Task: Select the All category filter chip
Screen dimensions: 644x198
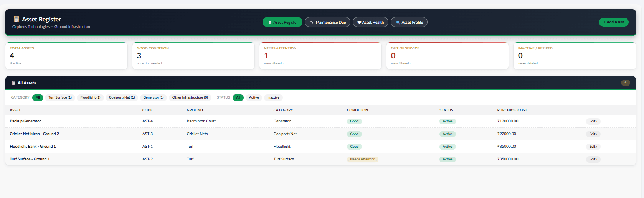Action: coord(38,97)
